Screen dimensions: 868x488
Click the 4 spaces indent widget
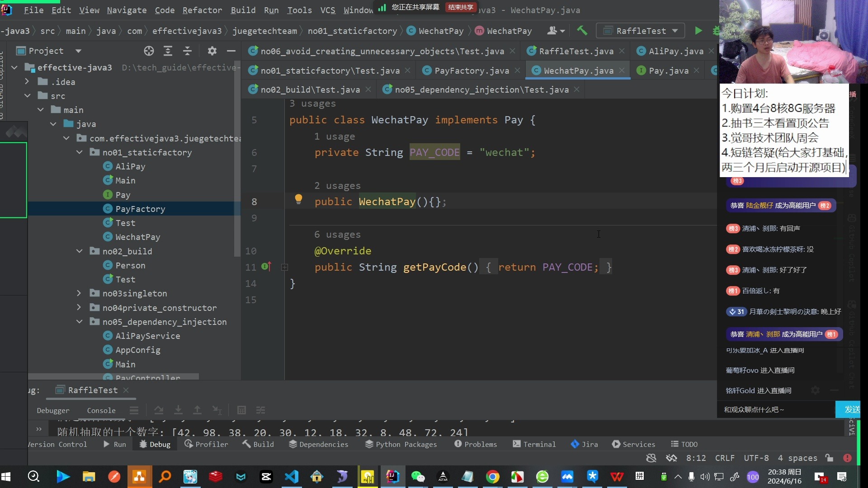tap(797, 458)
